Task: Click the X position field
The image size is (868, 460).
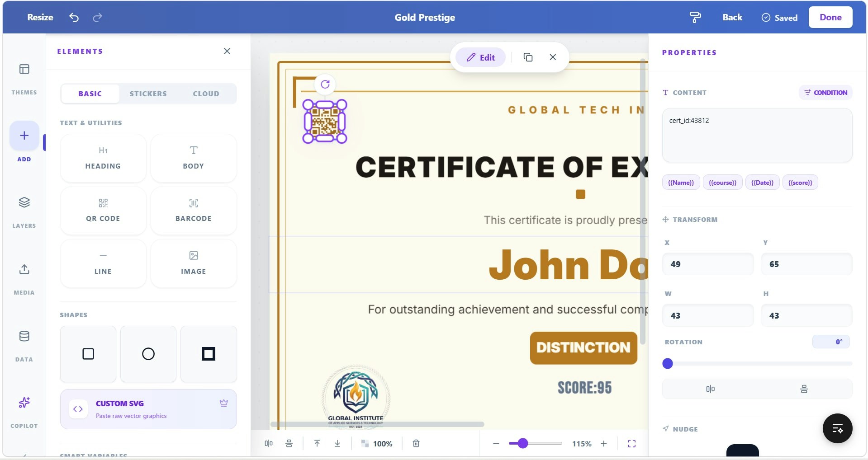Action: [708, 264]
